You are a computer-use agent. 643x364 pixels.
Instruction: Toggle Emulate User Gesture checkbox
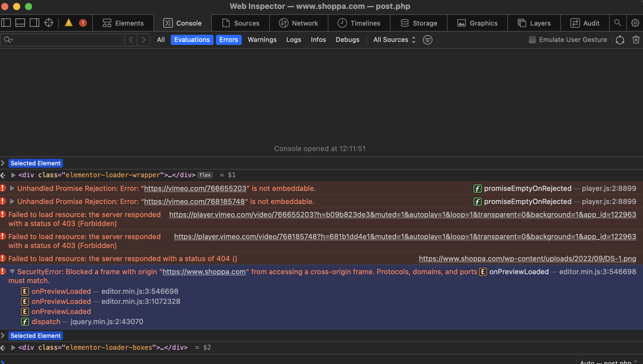pyautogui.click(x=532, y=40)
